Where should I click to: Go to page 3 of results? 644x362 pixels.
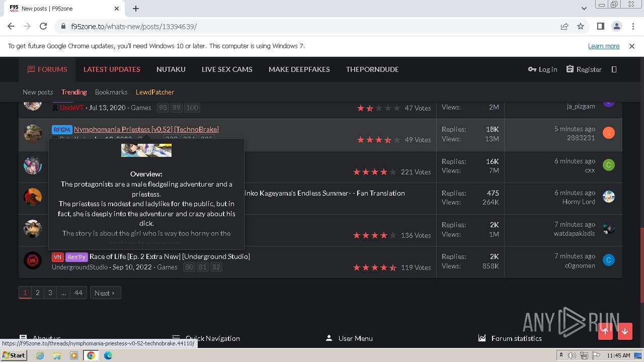(x=50, y=293)
